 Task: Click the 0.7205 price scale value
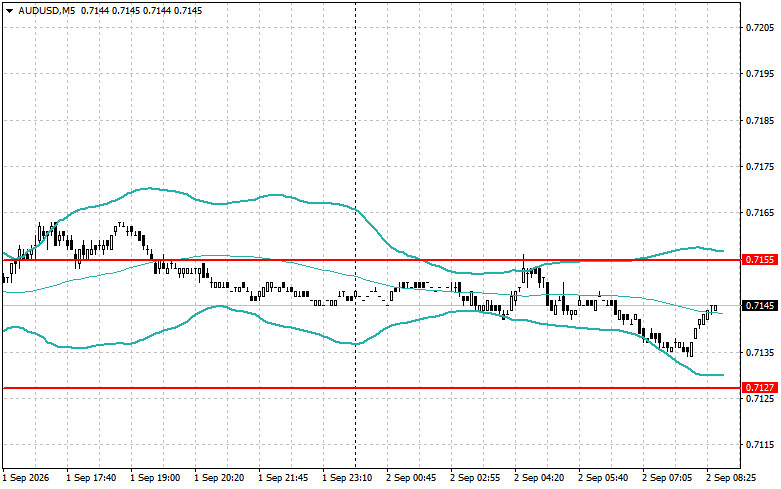tap(761, 27)
